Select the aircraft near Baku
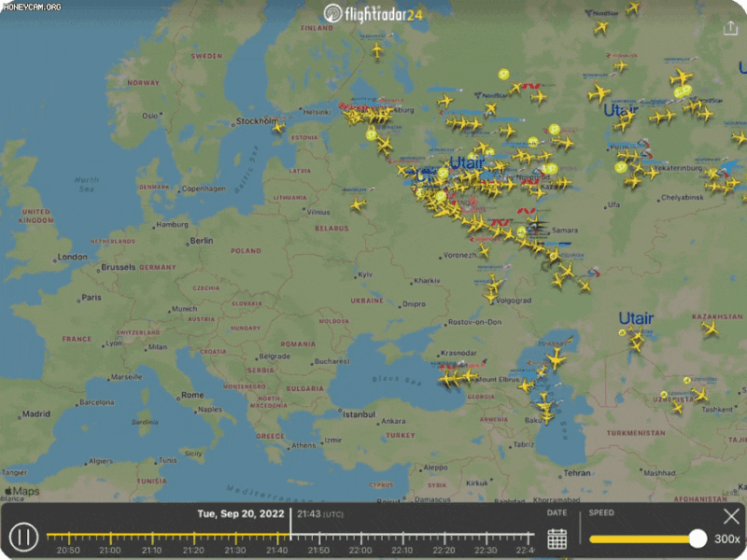The image size is (747, 560). pyautogui.click(x=546, y=417)
